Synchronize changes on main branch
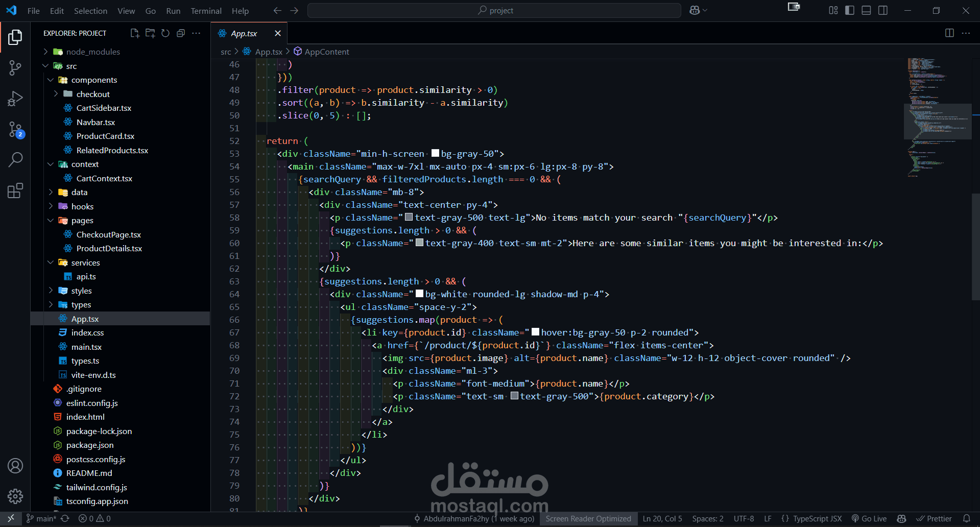This screenshot has width=980, height=527. (x=65, y=518)
